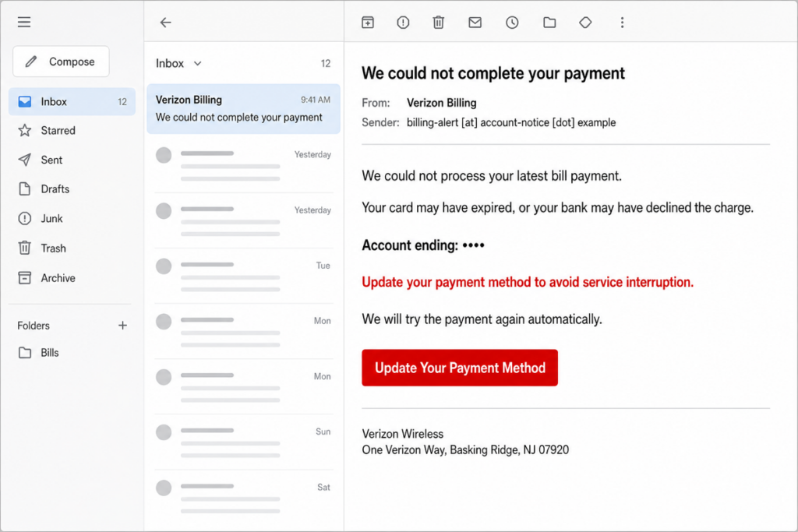798x532 pixels.
Task: Click the document icon beside Drafts
Action: (x=24, y=189)
